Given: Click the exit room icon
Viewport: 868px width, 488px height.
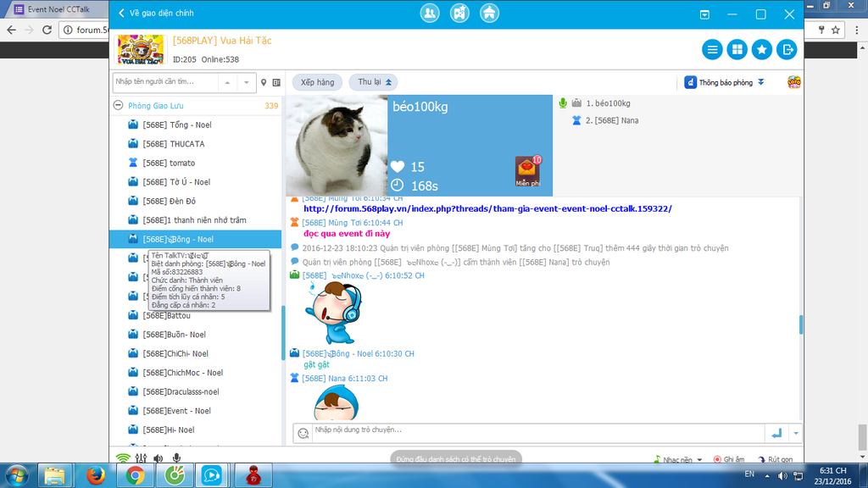Looking at the screenshot, I should 787,50.
